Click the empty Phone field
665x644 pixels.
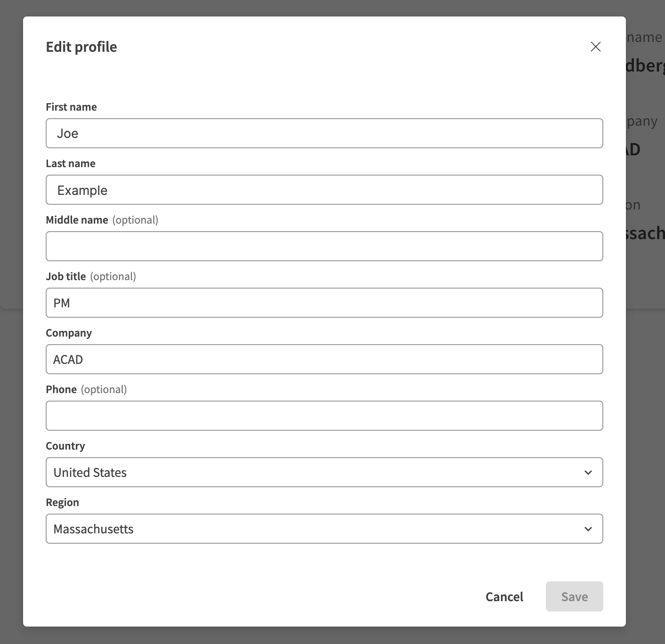[x=324, y=416]
